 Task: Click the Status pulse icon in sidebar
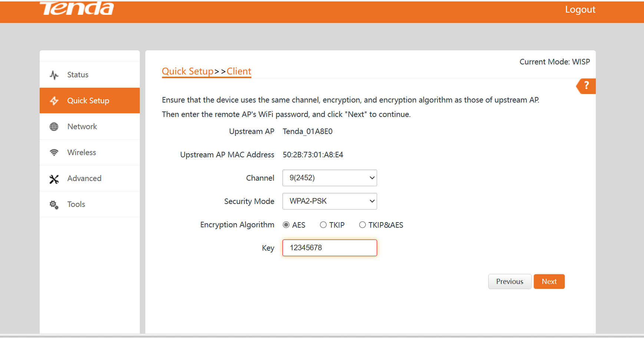[54, 75]
